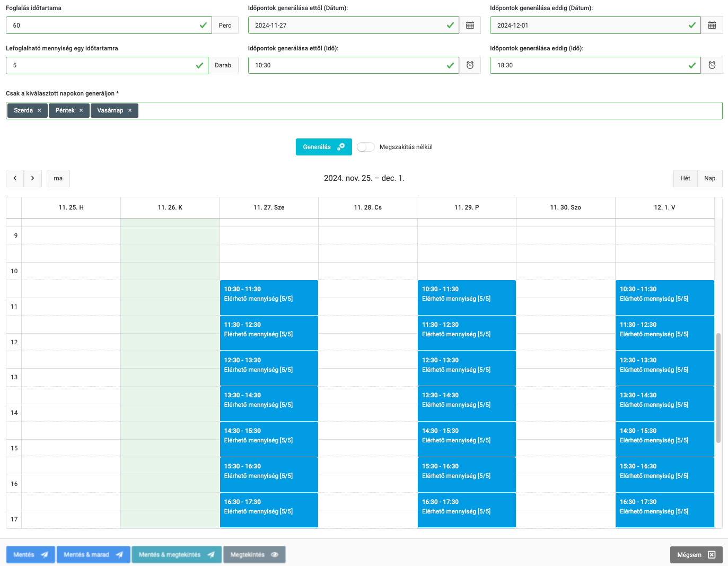728x566 pixels.
Task: Click the end time clock icon
Action: point(712,65)
